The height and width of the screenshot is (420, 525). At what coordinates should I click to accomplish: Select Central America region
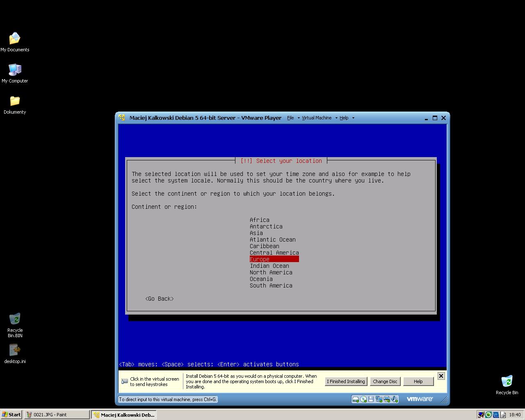click(x=274, y=253)
